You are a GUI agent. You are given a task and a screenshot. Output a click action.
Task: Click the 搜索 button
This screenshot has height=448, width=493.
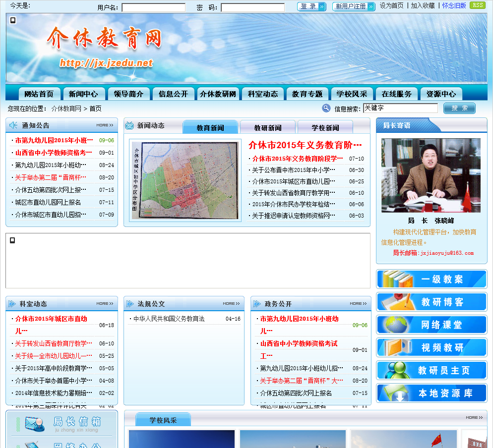459,108
